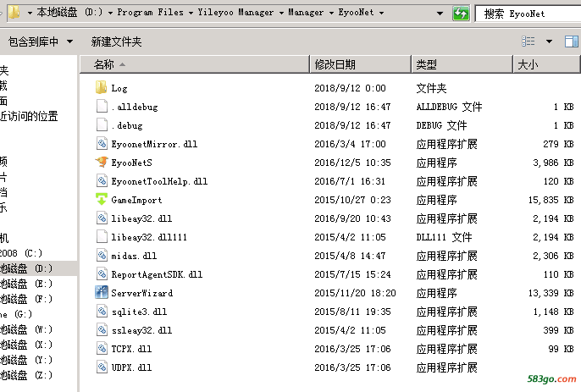The height and width of the screenshot is (392, 581).
Task: Select the TCPX.dll file icon
Action: coord(102,348)
